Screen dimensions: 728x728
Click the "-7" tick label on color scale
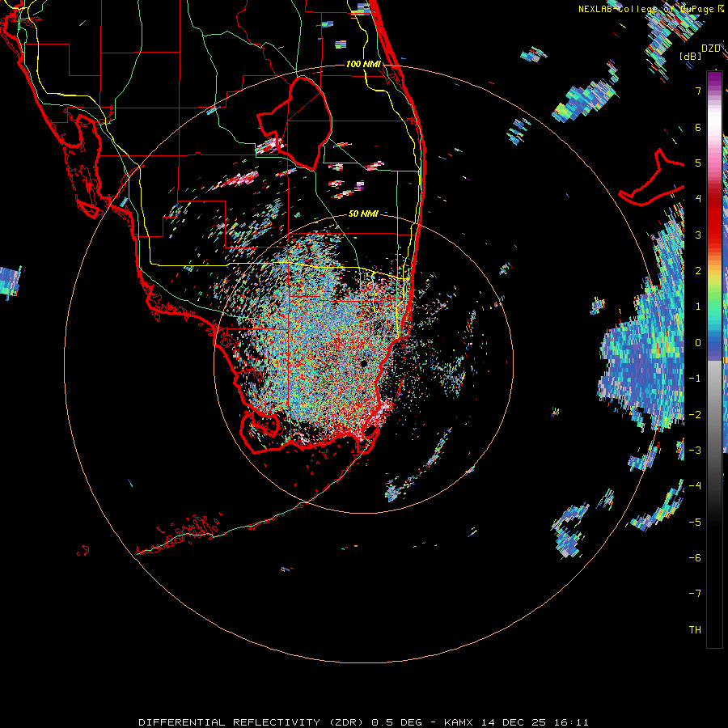(695, 594)
